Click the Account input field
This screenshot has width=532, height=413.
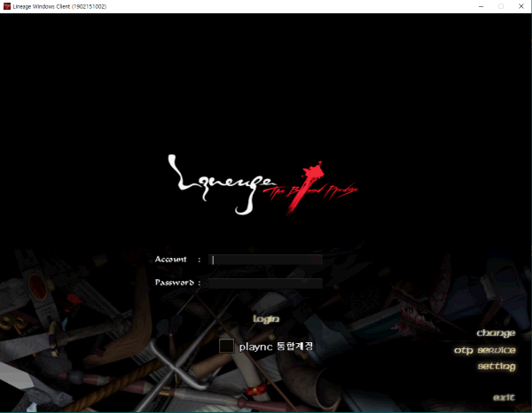point(265,260)
